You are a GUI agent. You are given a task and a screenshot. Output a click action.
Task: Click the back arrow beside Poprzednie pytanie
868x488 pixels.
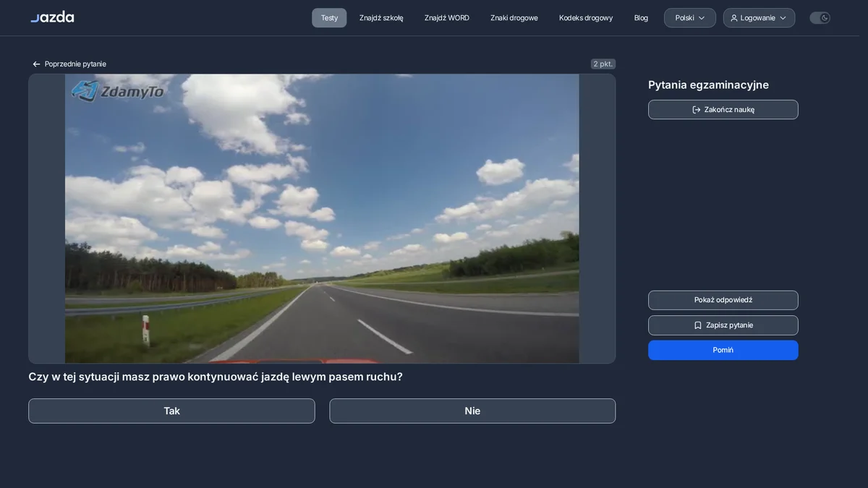coord(36,64)
